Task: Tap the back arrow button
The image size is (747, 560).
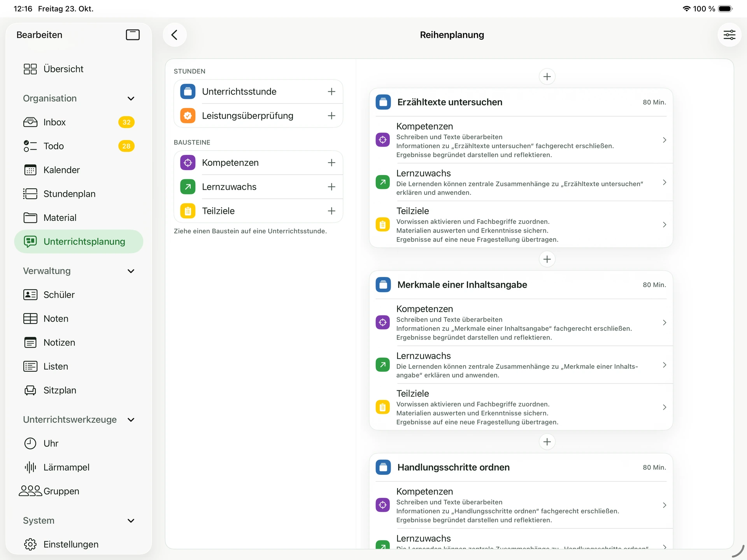Action: (x=175, y=35)
